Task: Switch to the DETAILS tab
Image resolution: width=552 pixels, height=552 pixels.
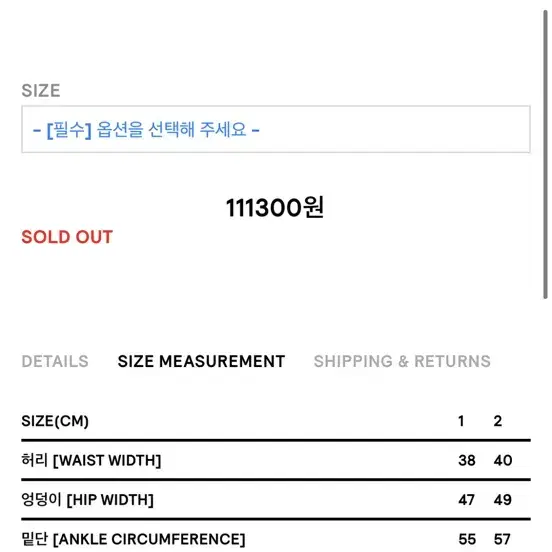Action: coord(55,361)
